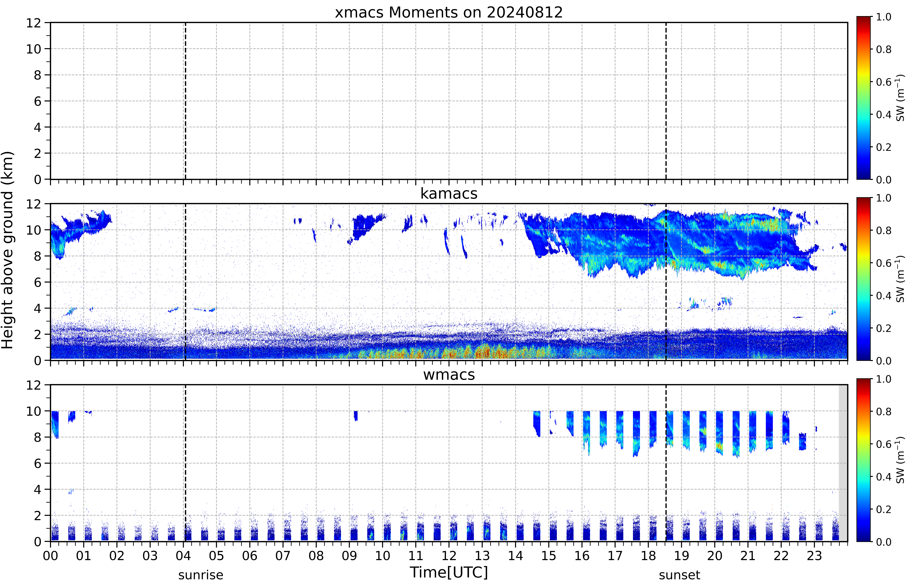Click the 'Height above ground (km)' label

point(8,250)
